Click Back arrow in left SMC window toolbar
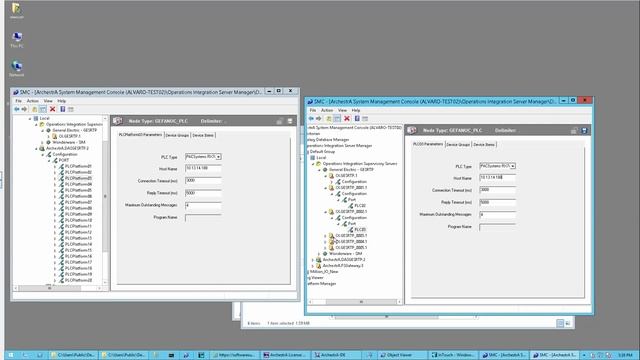The height and width of the screenshot is (360, 640). [17, 109]
